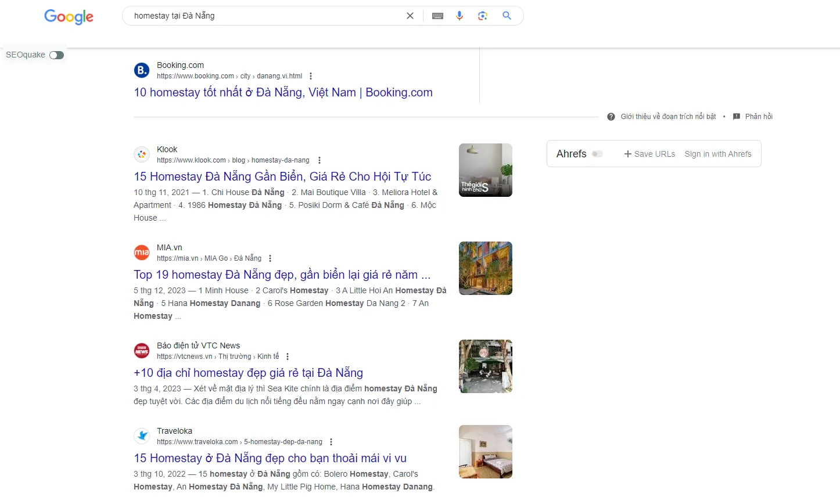
Task: Select the Booking.com favicon
Action: pos(142,70)
